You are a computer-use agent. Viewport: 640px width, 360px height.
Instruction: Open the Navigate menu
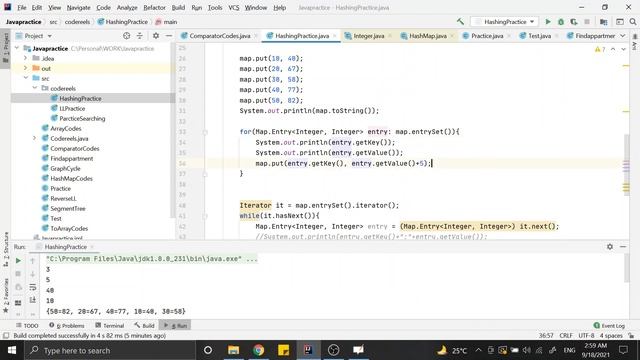[78, 7]
